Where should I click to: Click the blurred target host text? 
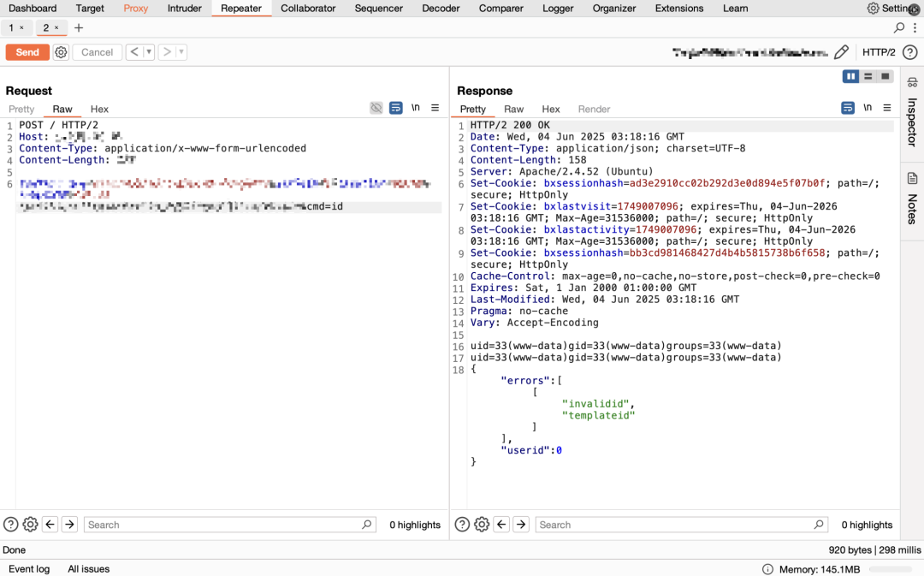749,52
